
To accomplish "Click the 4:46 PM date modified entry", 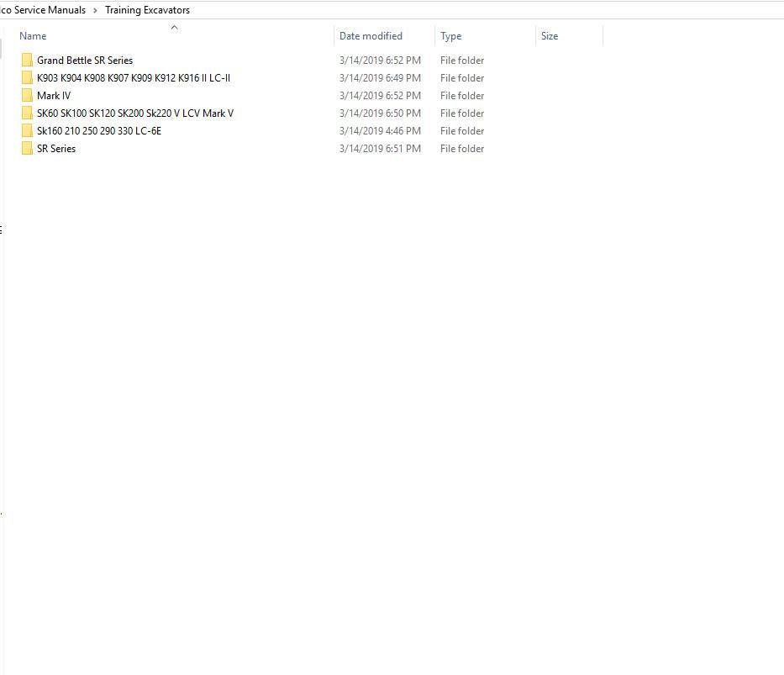I will [380, 131].
